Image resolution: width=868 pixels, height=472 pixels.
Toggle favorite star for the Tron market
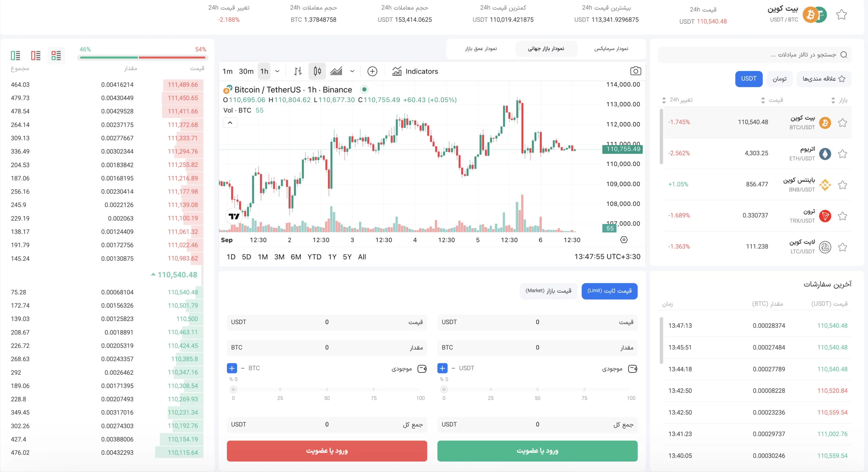pos(843,216)
